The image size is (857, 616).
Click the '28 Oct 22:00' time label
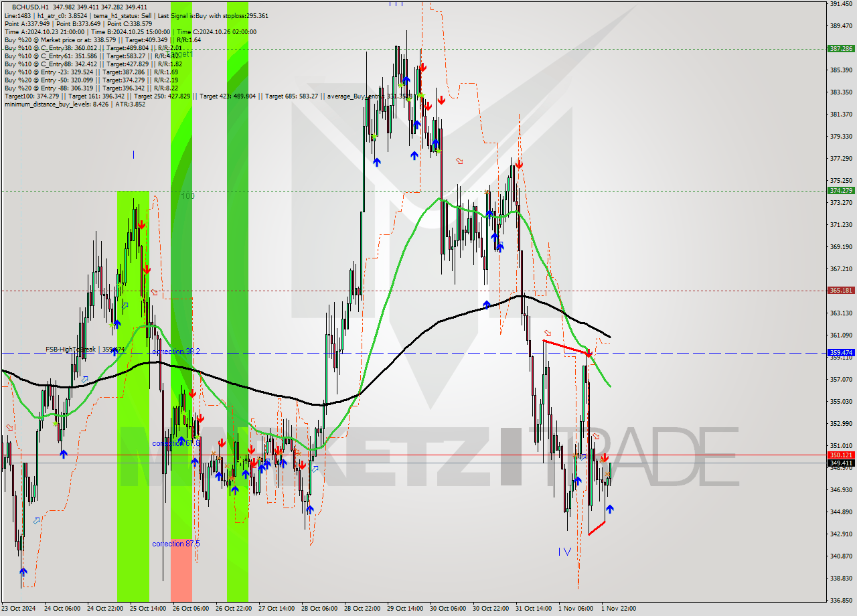coord(362,609)
